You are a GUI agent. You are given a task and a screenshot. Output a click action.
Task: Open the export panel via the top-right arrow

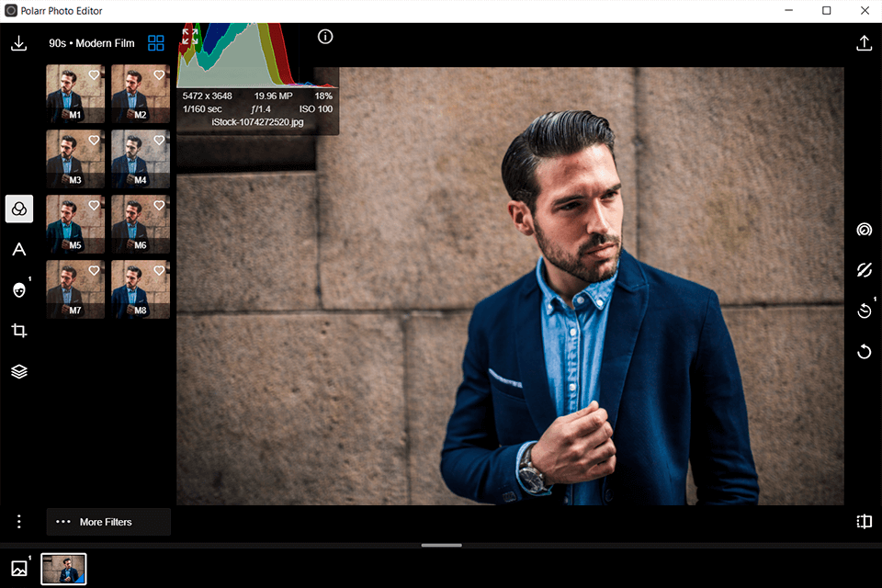pos(864,42)
